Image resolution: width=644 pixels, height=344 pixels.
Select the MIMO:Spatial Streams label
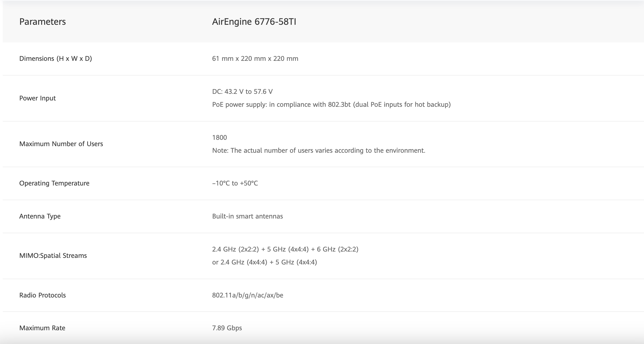(x=53, y=256)
